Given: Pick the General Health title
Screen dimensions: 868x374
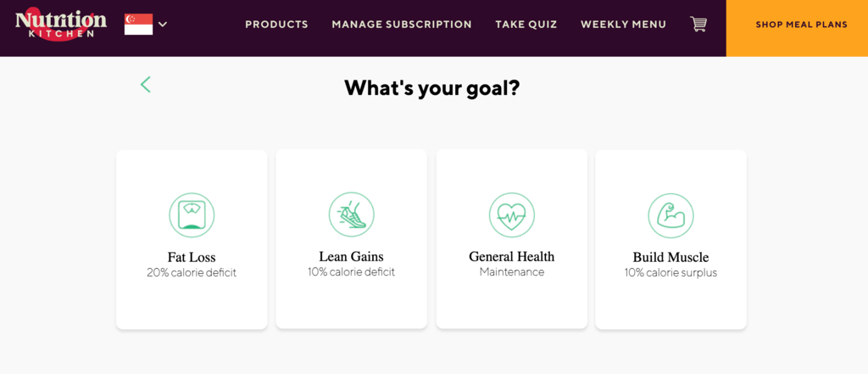Looking at the screenshot, I should [x=511, y=256].
